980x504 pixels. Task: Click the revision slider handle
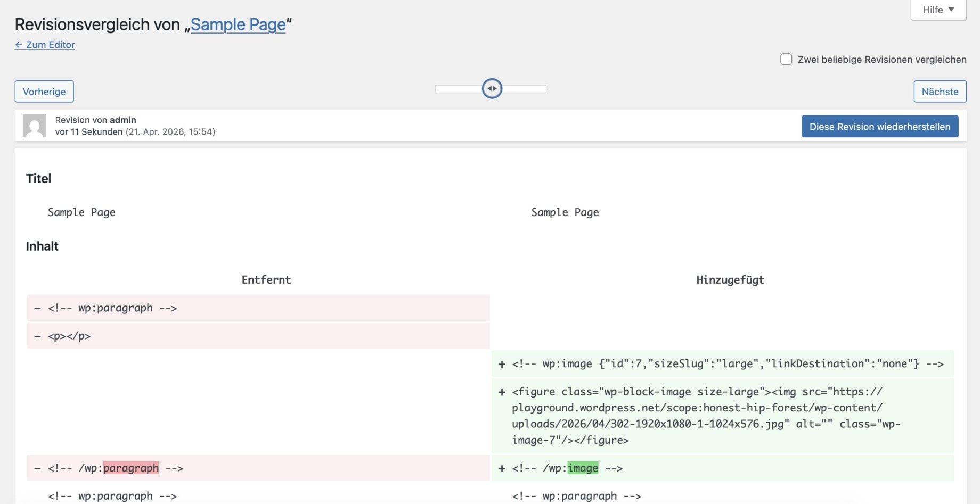[492, 88]
